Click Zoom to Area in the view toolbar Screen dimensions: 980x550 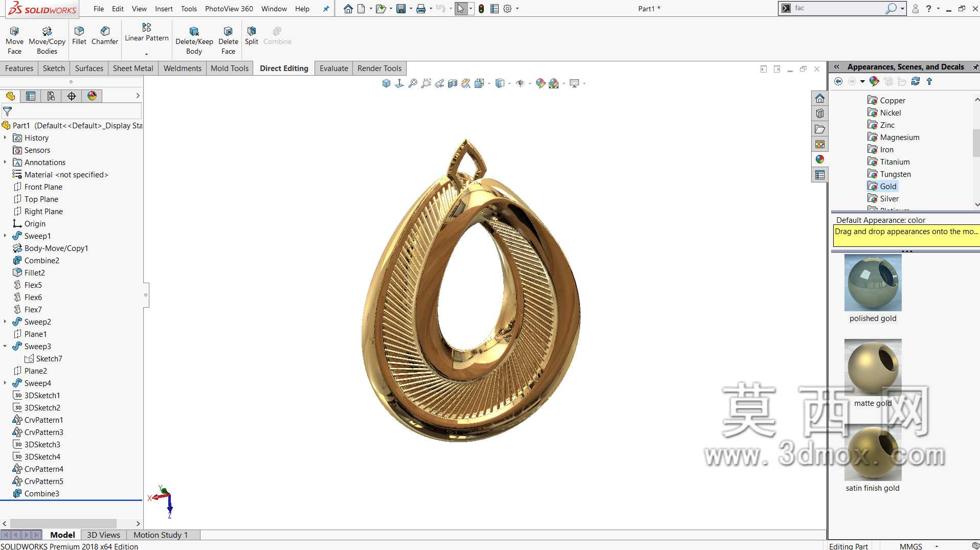coord(426,83)
